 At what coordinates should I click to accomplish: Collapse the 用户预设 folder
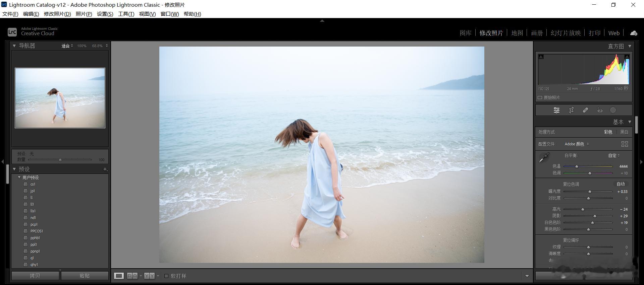(x=19, y=177)
